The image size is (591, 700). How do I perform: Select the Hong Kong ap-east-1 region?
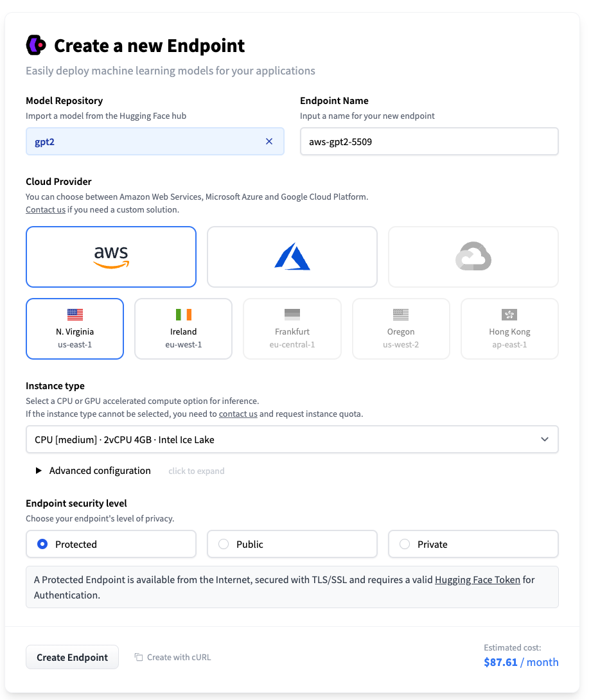[509, 329]
